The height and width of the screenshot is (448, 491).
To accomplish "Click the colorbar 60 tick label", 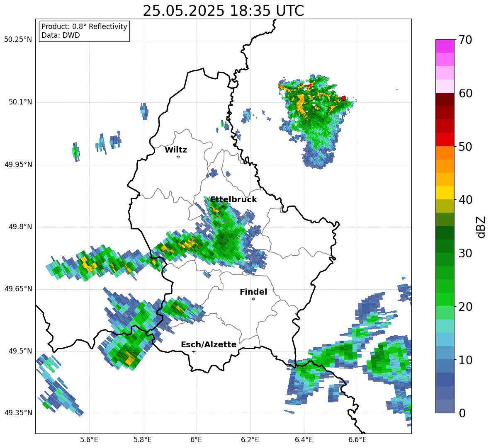I will coord(465,93).
